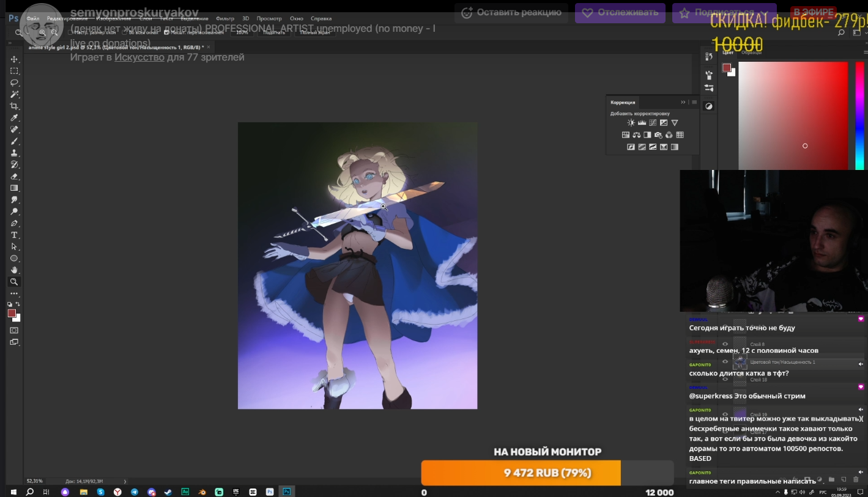
Task: Toggle Quick Mask mode
Action: point(14,331)
